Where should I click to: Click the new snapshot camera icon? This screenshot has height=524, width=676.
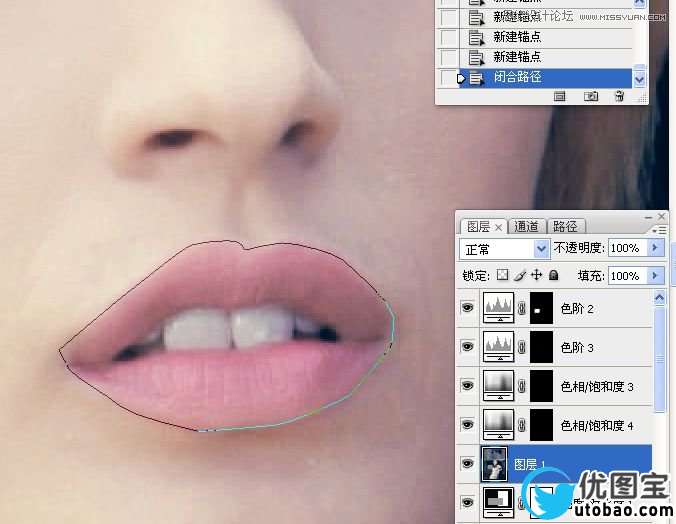click(591, 96)
